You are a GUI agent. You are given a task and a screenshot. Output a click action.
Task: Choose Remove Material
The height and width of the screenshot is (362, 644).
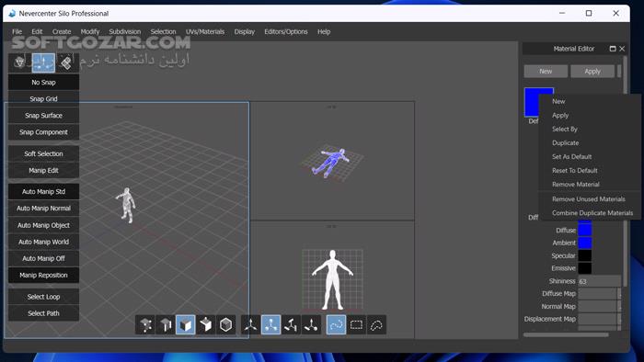coord(590,185)
